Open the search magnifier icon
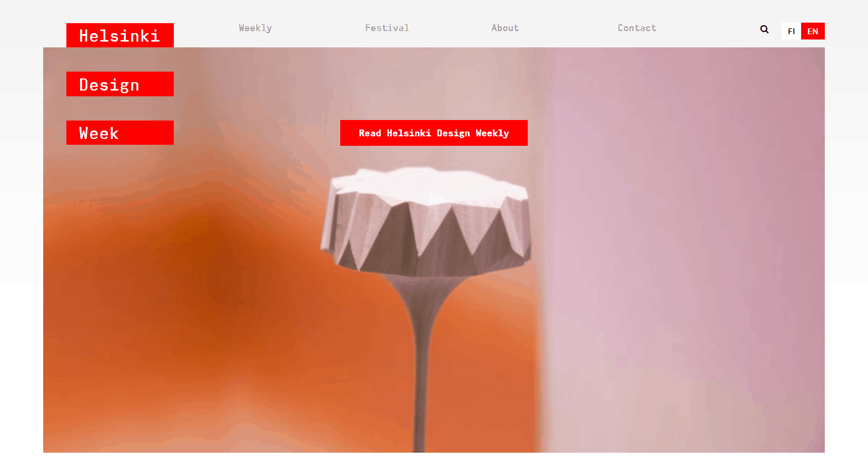This screenshot has width=868, height=469. click(764, 29)
